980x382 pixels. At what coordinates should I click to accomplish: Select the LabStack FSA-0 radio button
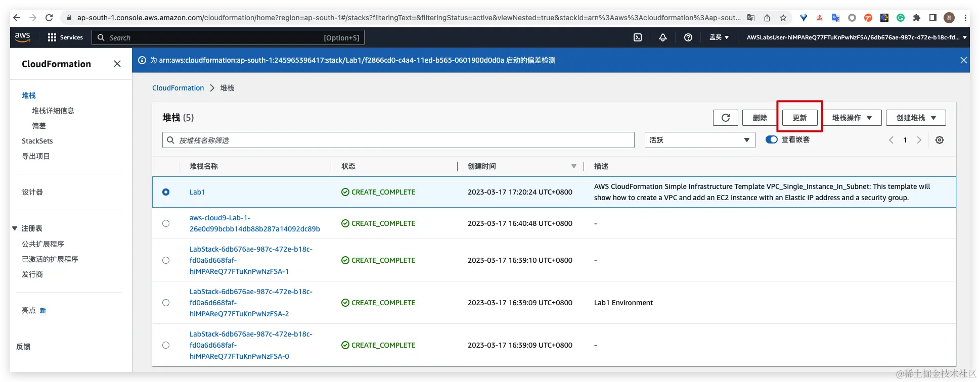166,345
